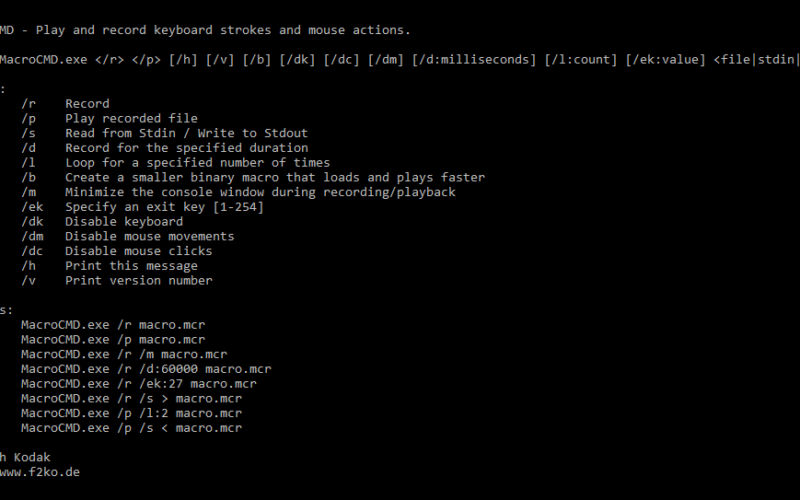The width and height of the screenshot is (800, 500).
Task: Click the Print this message line
Action: [x=109, y=266]
